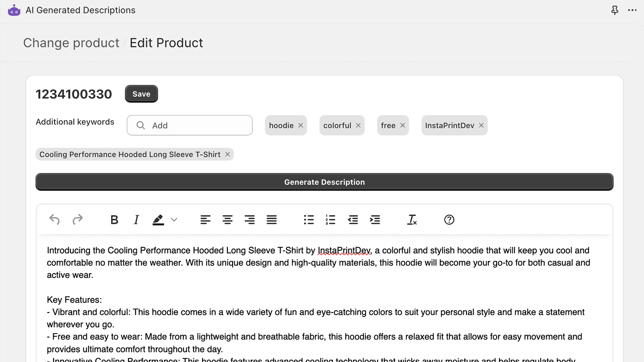Open the highlight color dropdown

(x=174, y=220)
